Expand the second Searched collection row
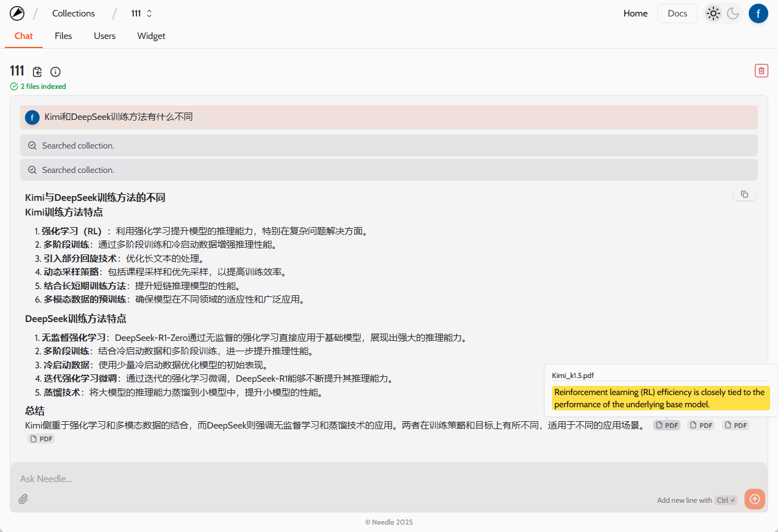Screen dimensions: 778x532 (389, 170)
